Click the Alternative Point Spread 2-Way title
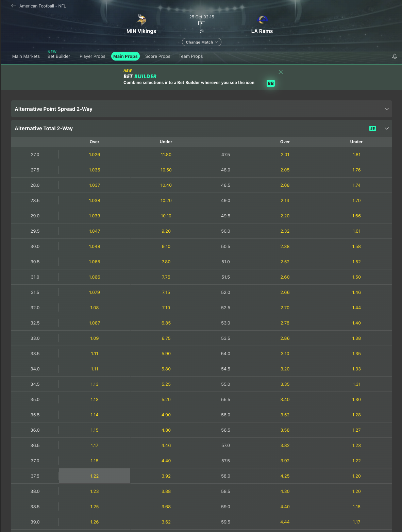Viewport: 402px width, 532px height. pos(53,109)
